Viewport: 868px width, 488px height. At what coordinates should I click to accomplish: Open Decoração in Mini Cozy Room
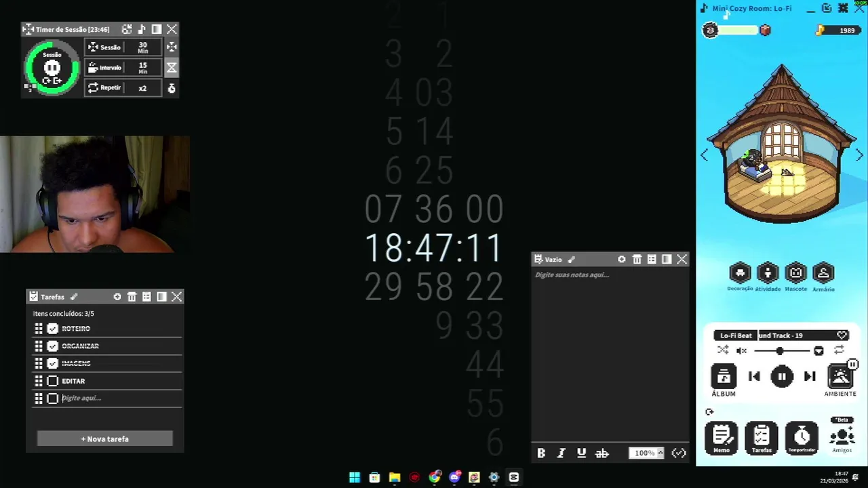click(740, 277)
